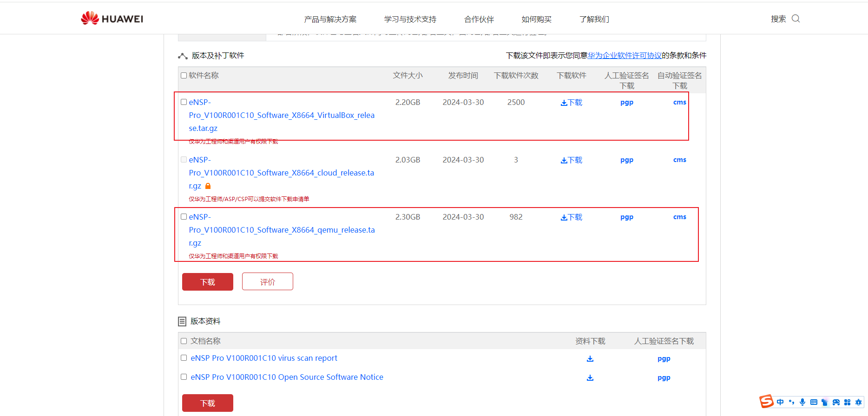
Task: Click 下载 for the VirtualBox_release file
Action: tap(572, 103)
